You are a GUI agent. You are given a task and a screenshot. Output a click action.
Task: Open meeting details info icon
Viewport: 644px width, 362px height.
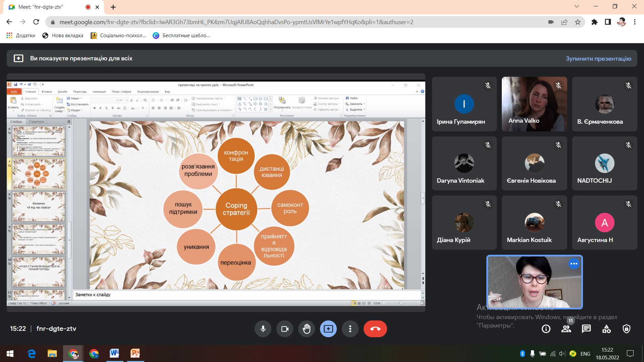(x=546, y=329)
